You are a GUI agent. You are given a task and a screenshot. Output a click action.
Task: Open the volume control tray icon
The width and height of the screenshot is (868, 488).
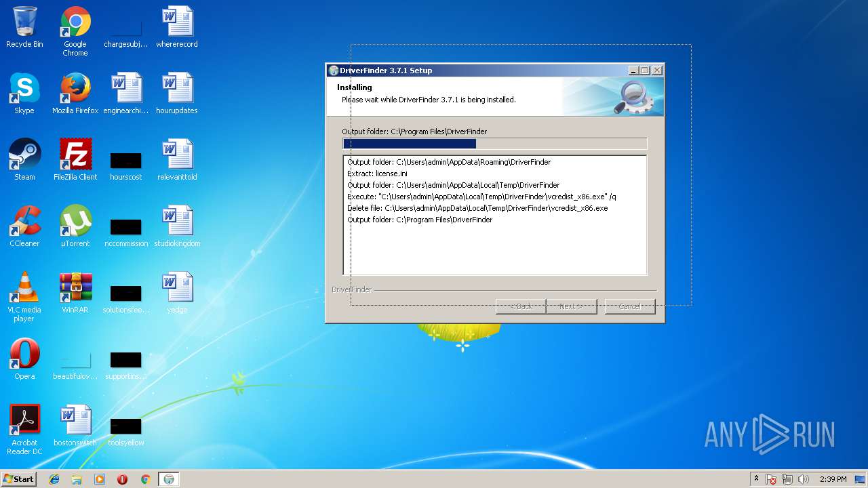tap(804, 479)
